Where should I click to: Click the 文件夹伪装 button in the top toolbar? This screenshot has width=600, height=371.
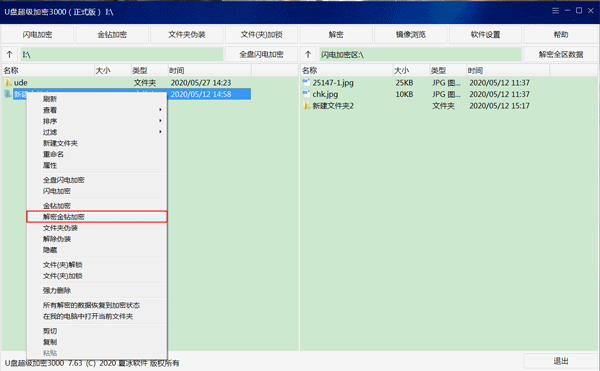(187, 34)
